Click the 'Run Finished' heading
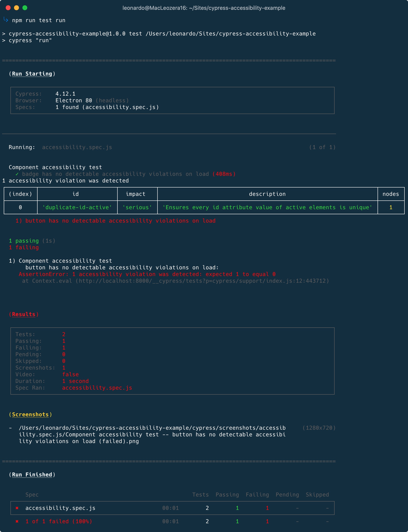 (x=32, y=474)
